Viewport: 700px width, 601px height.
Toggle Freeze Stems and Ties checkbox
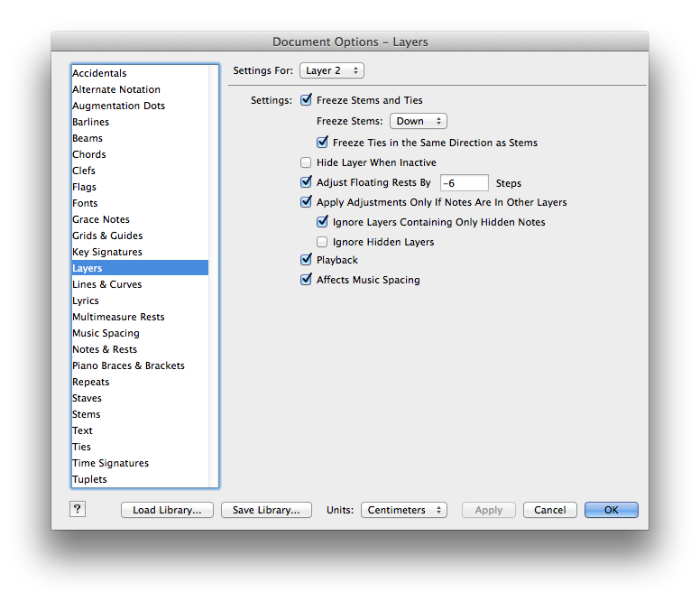306,100
